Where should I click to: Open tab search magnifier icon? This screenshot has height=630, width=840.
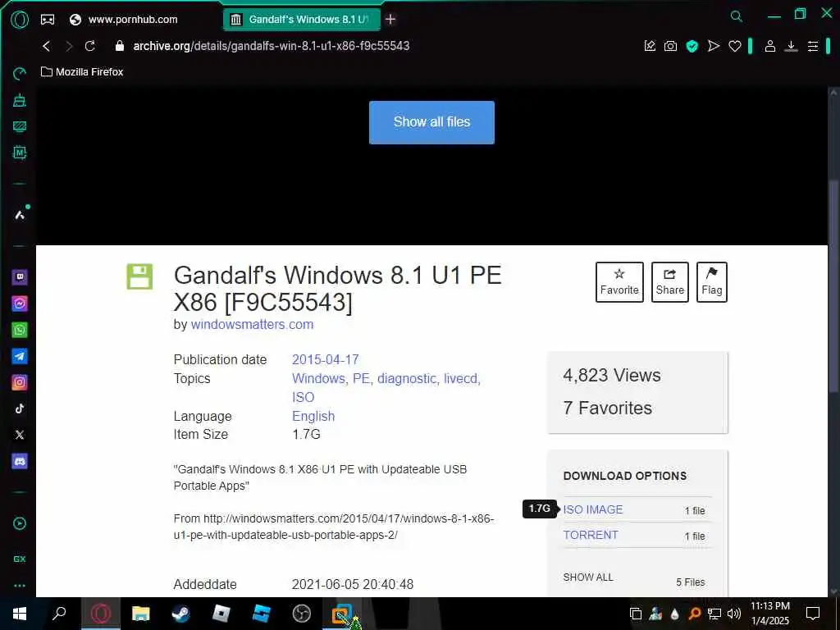[x=737, y=16]
